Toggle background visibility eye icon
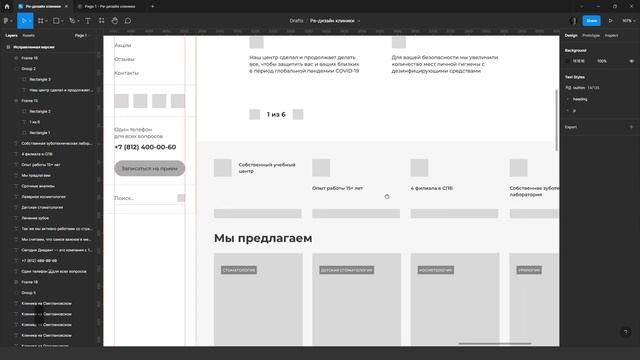The width and height of the screenshot is (640, 360). coord(631,61)
